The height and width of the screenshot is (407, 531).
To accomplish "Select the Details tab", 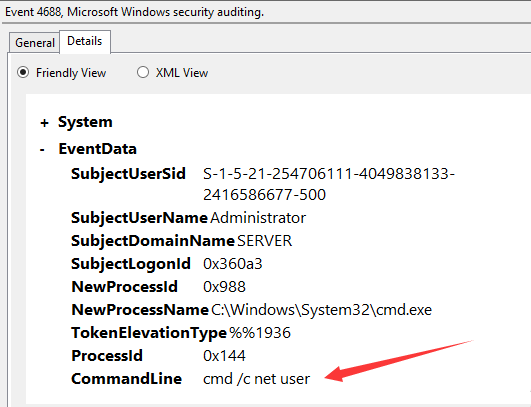I will click(85, 41).
